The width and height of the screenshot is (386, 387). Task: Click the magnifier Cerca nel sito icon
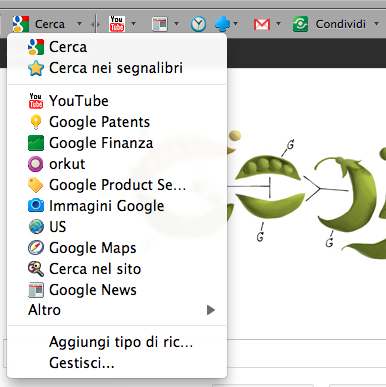36,269
